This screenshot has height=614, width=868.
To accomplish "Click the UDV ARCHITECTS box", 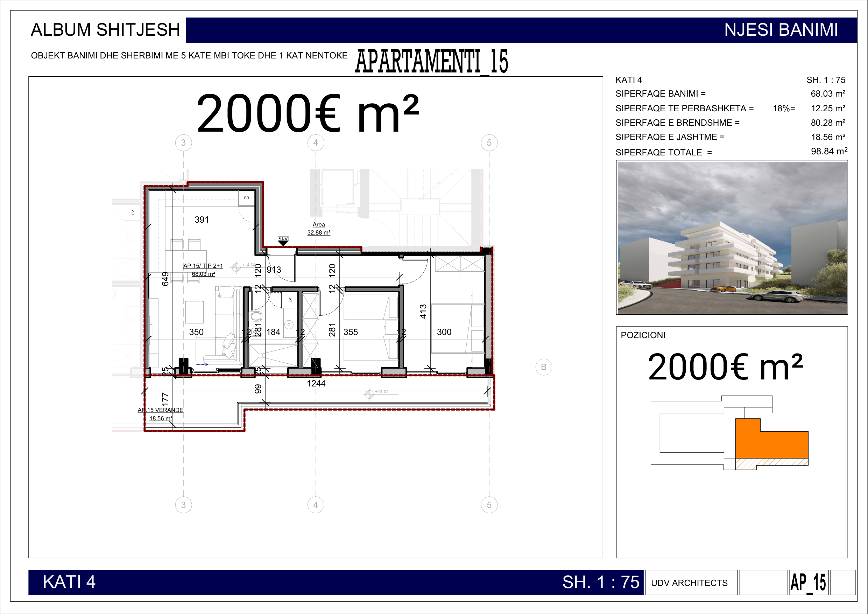I will coord(691,582).
